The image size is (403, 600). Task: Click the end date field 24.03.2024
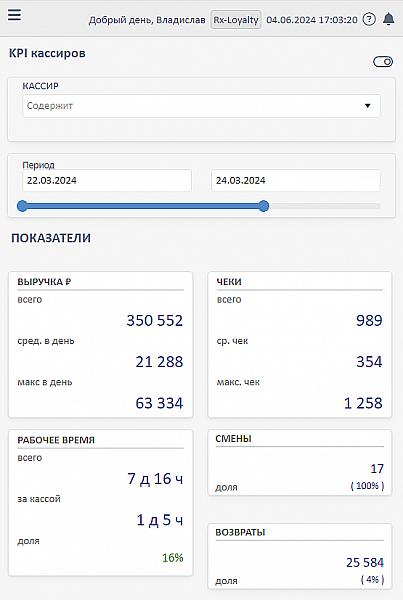[296, 181]
